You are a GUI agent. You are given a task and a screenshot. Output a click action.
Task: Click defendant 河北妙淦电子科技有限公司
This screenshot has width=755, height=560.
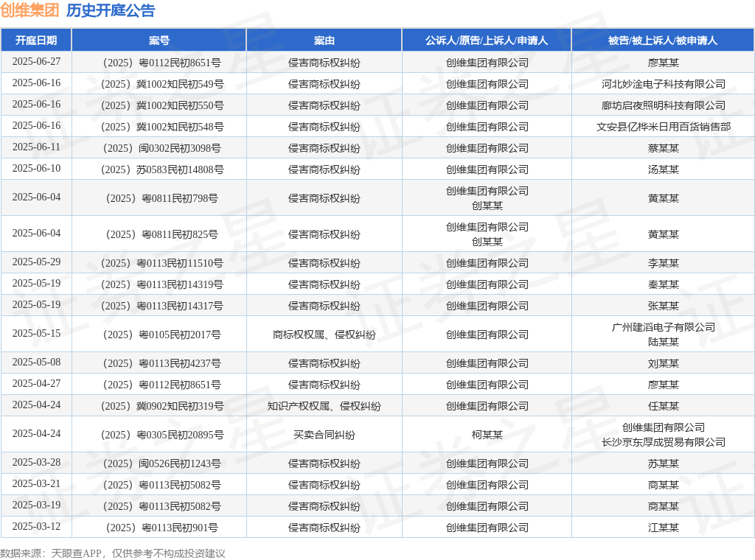pyautogui.click(x=663, y=84)
